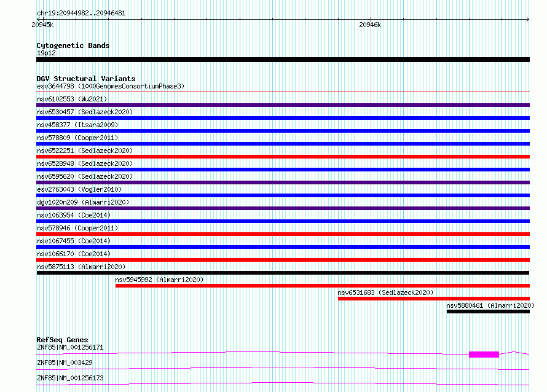The height and width of the screenshot is (392, 547).
Task: Click the black bar under nsv5880461
Action: pyautogui.click(x=488, y=312)
